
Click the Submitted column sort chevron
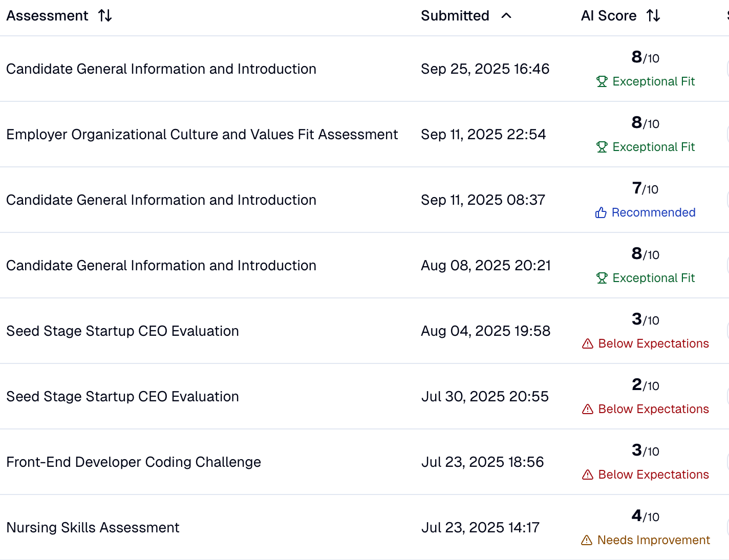click(506, 16)
